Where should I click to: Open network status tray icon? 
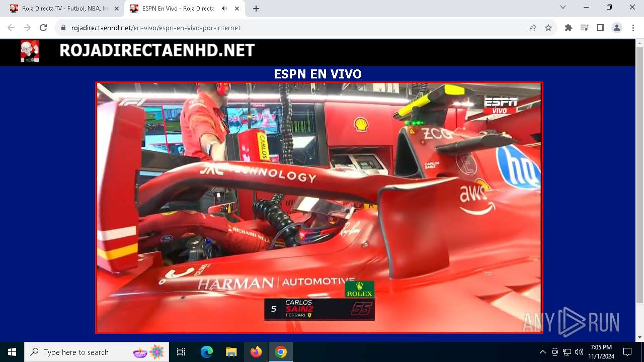click(x=567, y=352)
